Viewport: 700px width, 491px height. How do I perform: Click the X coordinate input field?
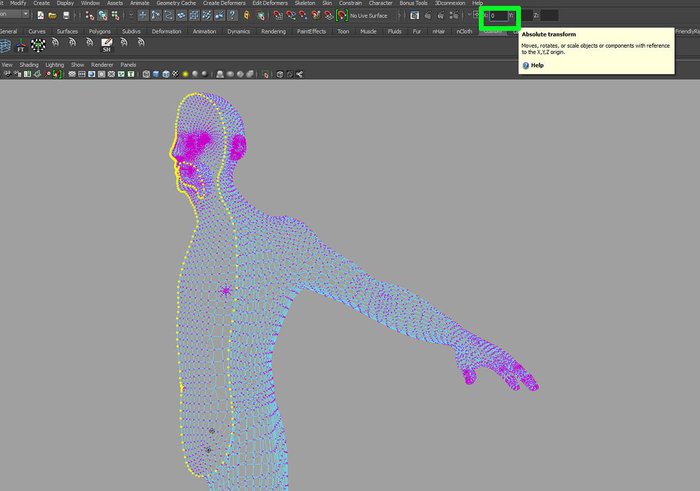pos(498,15)
